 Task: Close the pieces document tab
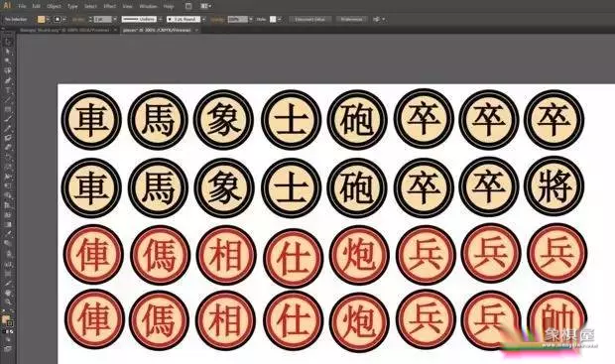[x=196, y=30]
